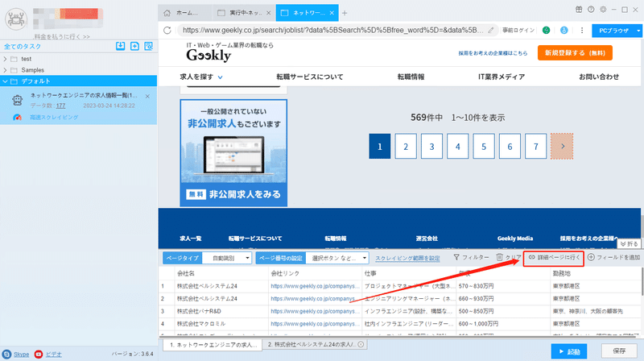This screenshot has width=644, height=361.
Task: Click 料金を払うに行く link
Action: (62, 36)
